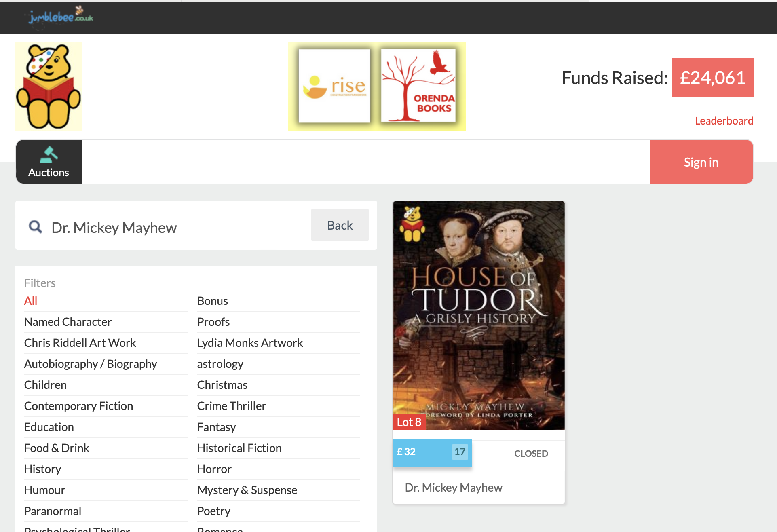Open the Leaderboard link
Viewport: 777px width, 532px height.
click(724, 120)
